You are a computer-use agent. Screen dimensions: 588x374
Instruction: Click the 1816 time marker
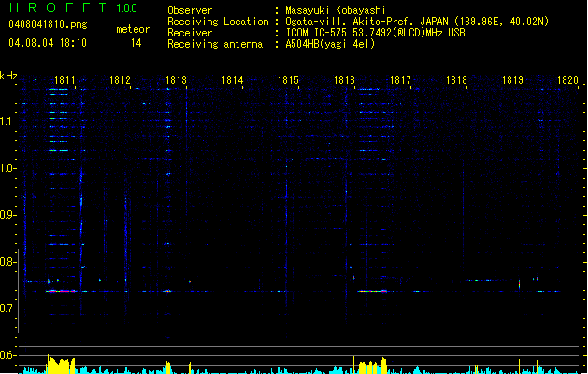click(344, 80)
